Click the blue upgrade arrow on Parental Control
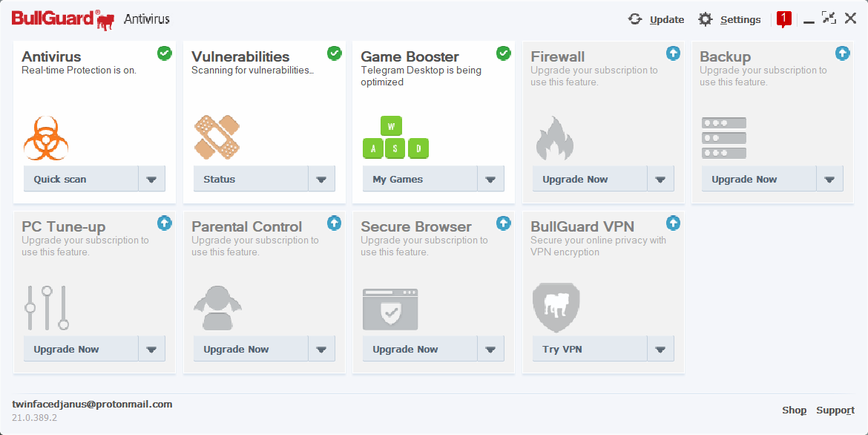 tap(335, 223)
